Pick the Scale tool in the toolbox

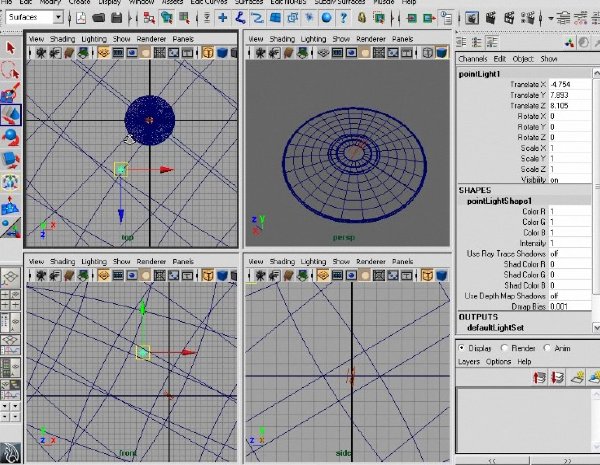click(10, 160)
